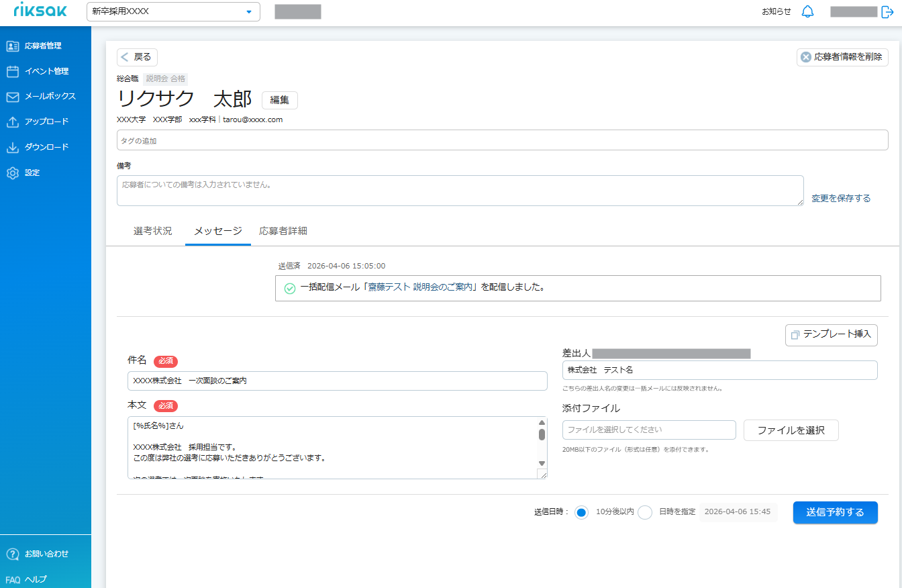Click the 件名 subject input field
The width and height of the screenshot is (902, 588).
pyautogui.click(x=338, y=381)
